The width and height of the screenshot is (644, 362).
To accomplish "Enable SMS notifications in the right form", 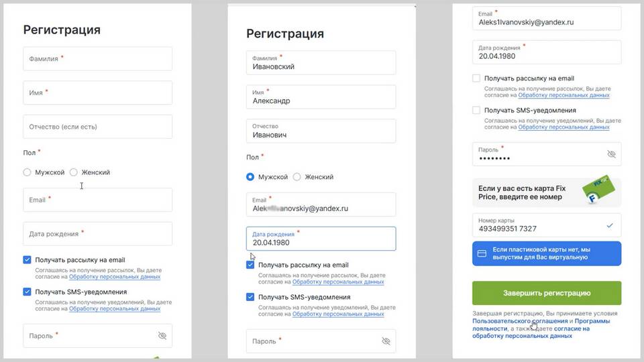I will tap(476, 110).
